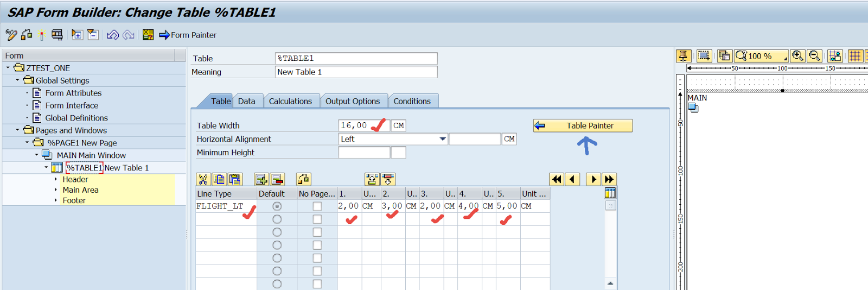868x290 pixels.
Task: Click the Copy icon above line types
Action: pyautogui.click(x=219, y=179)
